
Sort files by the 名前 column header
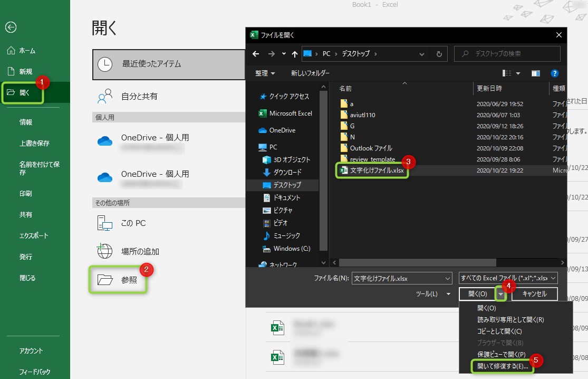pyautogui.click(x=345, y=89)
